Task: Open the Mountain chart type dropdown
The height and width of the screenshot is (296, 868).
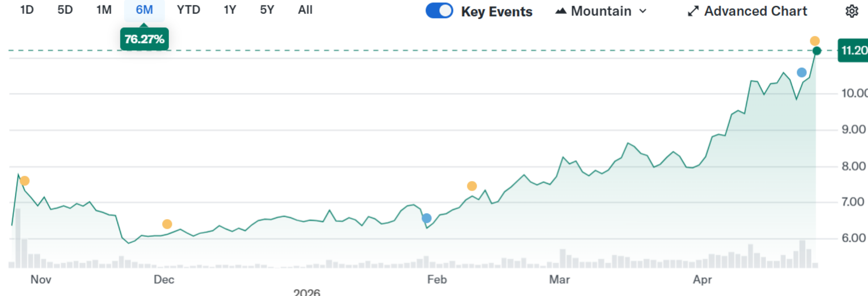Action: click(x=601, y=11)
